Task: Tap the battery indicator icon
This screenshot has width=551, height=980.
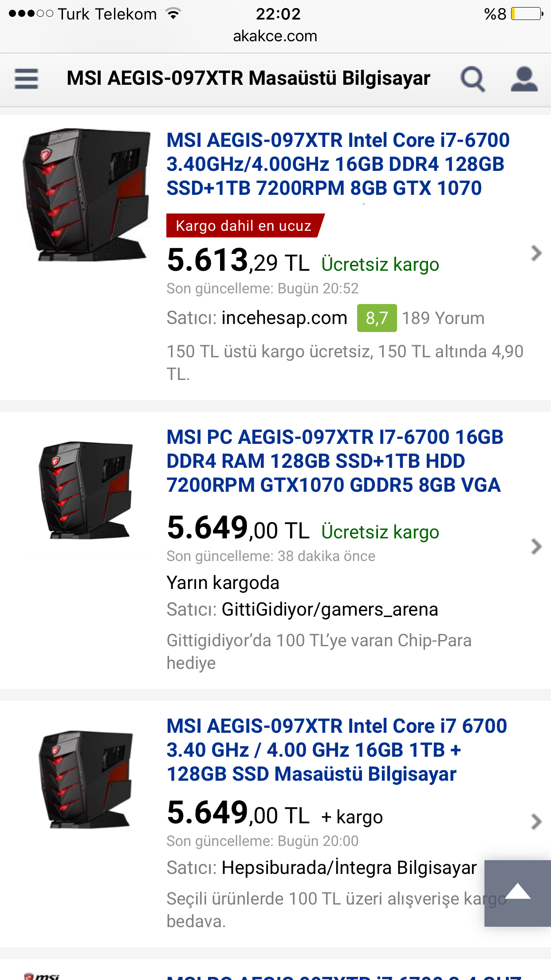Action: click(x=527, y=14)
